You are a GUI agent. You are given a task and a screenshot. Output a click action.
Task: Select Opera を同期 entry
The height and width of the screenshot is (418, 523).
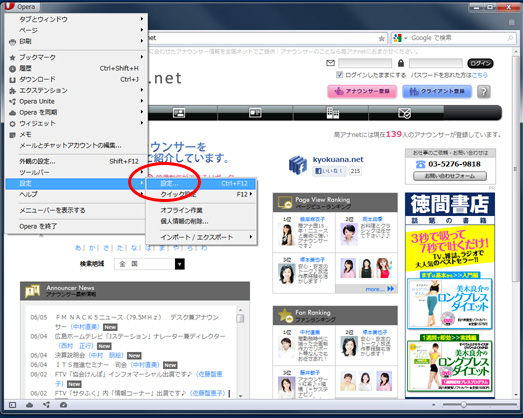coord(76,112)
